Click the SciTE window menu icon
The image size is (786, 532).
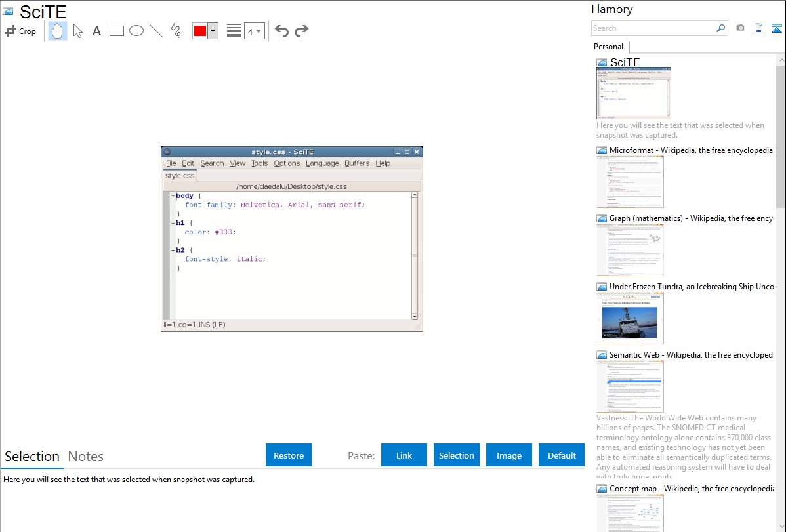click(167, 152)
